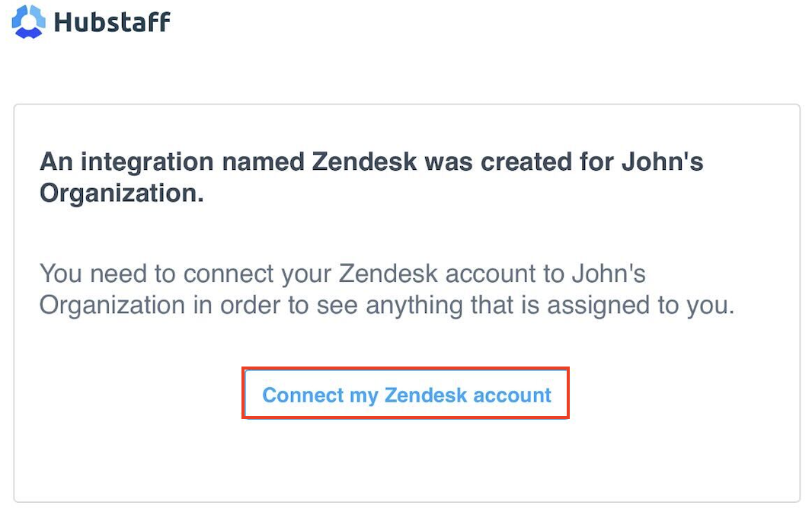812x509 pixels.
Task: Click bold word Organization. in heading
Action: (122, 193)
